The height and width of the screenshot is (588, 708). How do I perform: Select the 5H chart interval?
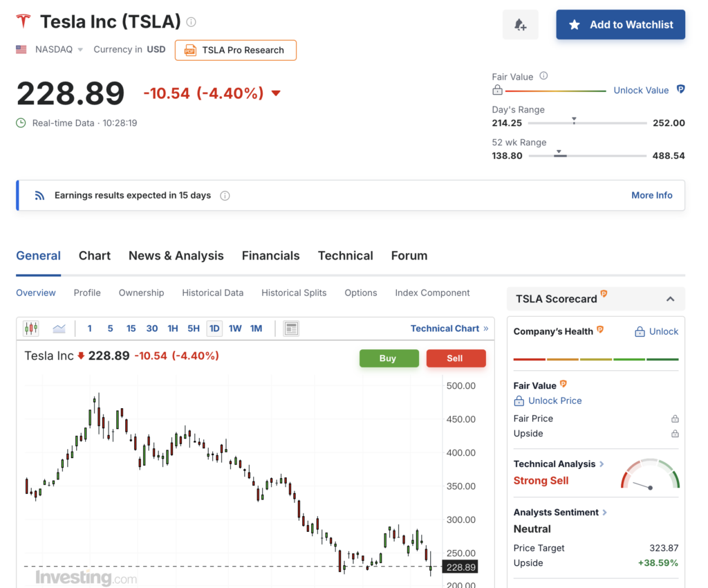194,329
